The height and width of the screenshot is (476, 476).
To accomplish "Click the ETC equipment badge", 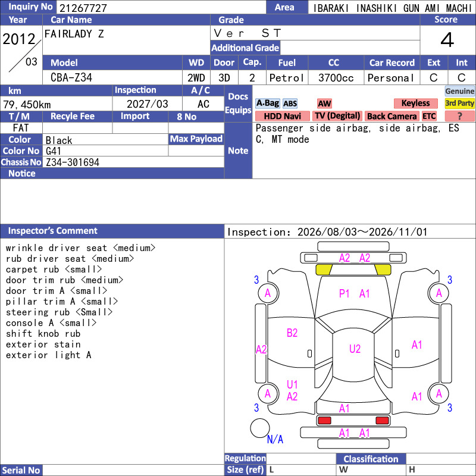I will pyautogui.click(x=429, y=116).
